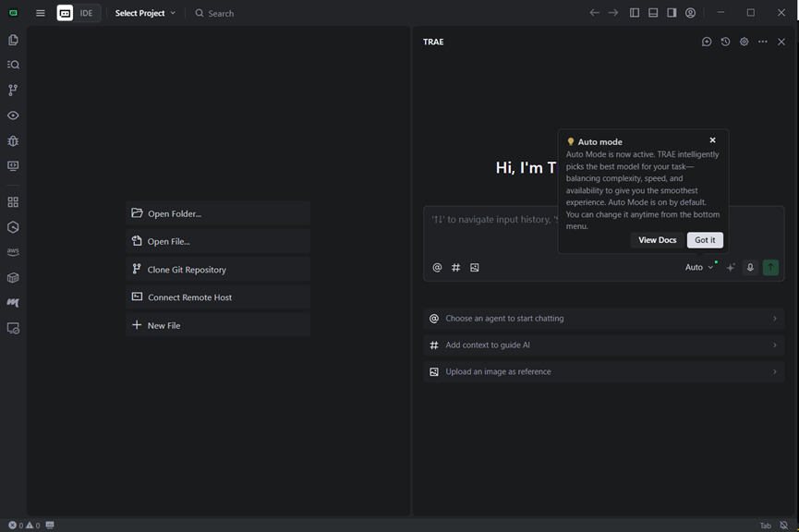
Task: Open the monitor with check icon in sidebar
Action: pyautogui.click(x=13, y=329)
